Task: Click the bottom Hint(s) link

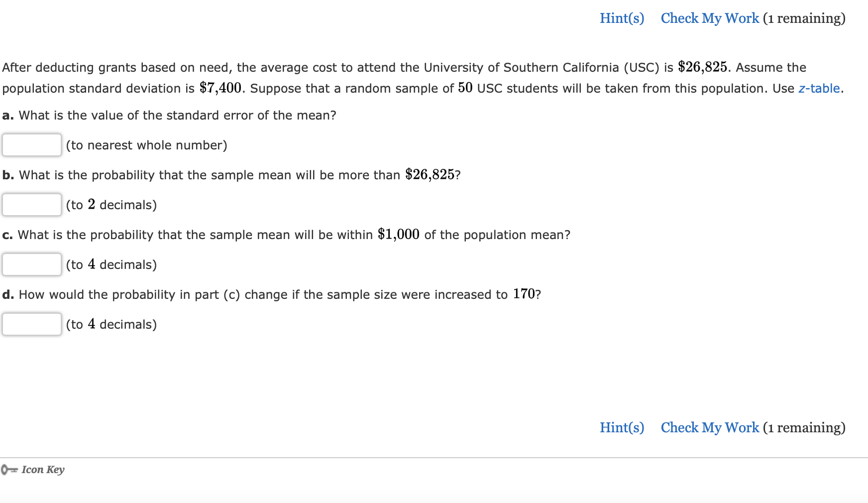Action: [622, 427]
